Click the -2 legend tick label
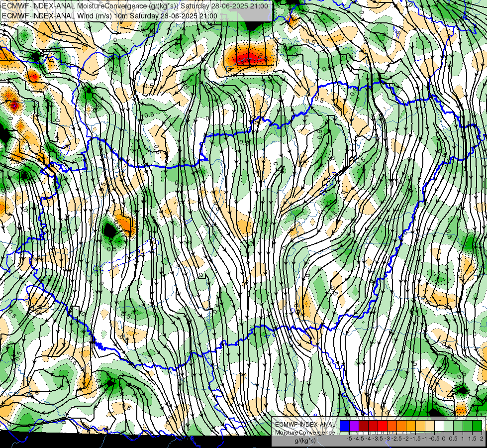 point(406,439)
